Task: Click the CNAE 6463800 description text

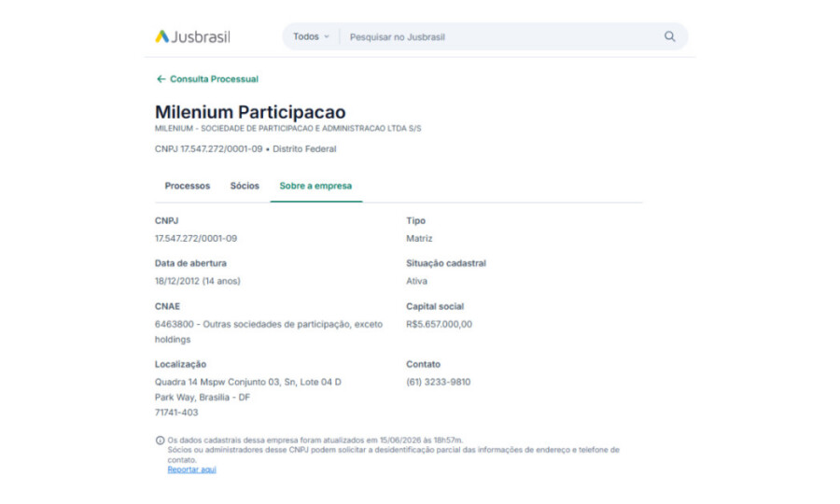Action: coord(269,331)
